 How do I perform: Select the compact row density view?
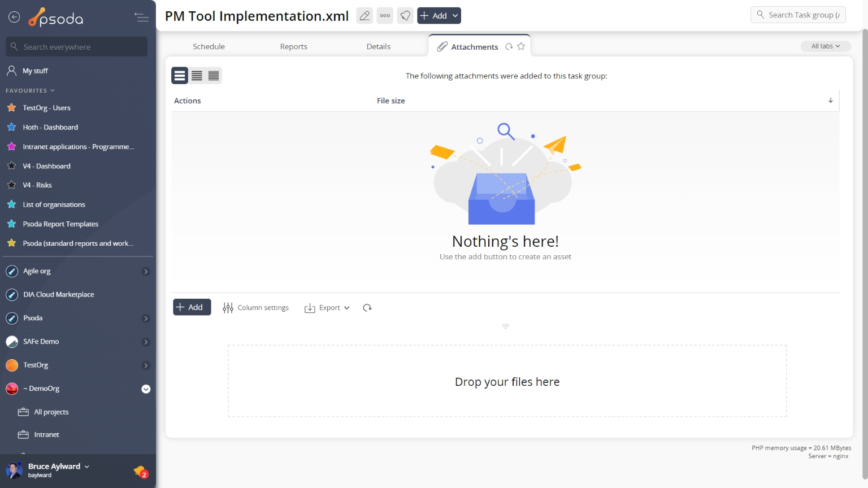214,76
